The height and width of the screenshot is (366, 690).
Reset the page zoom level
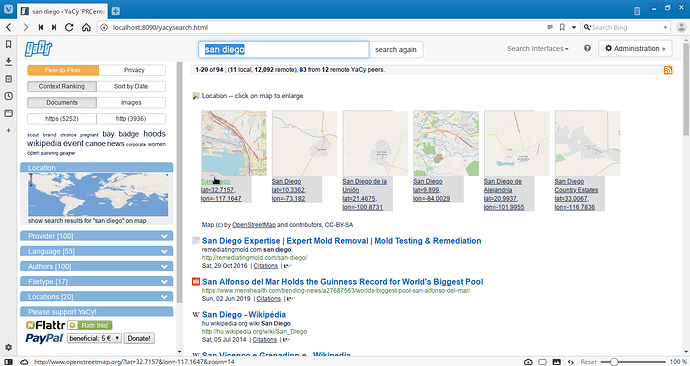coord(588,362)
